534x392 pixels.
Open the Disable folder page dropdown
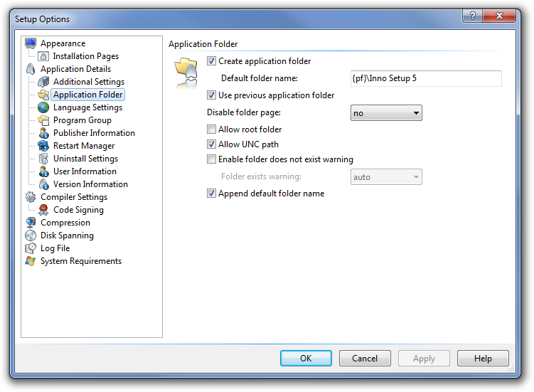(x=386, y=113)
